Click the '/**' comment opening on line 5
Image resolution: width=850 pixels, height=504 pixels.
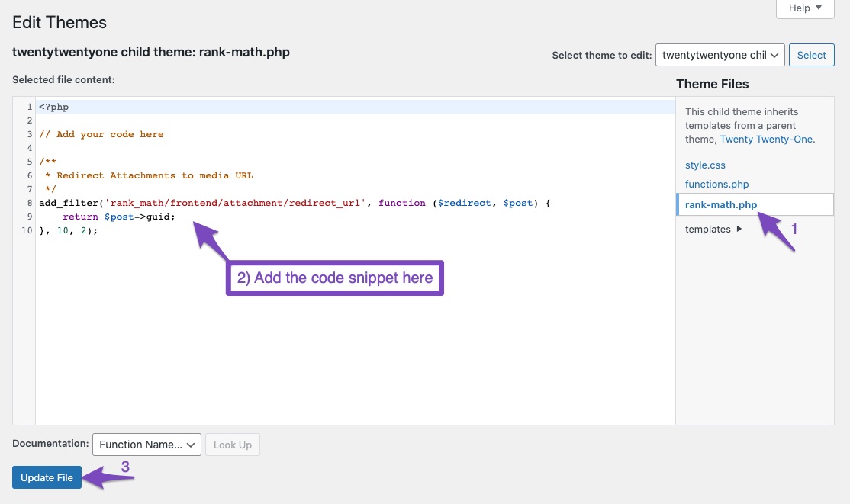(48, 162)
